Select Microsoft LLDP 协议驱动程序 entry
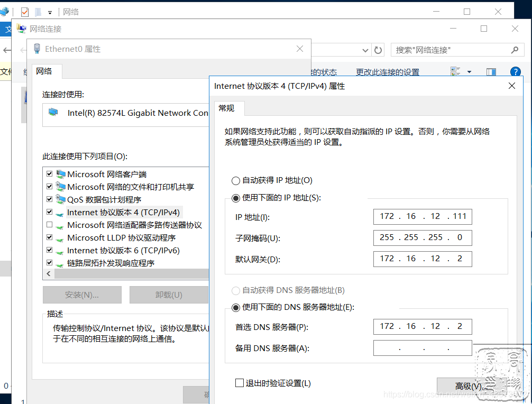Screen dimensions: 532x404 pos(121,238)
